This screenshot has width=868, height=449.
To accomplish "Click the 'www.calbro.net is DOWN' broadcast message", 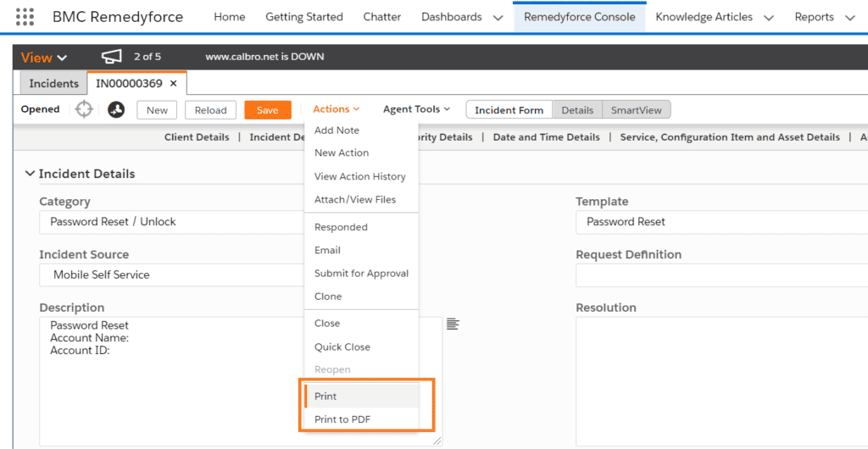I will (x=264, y=57).
